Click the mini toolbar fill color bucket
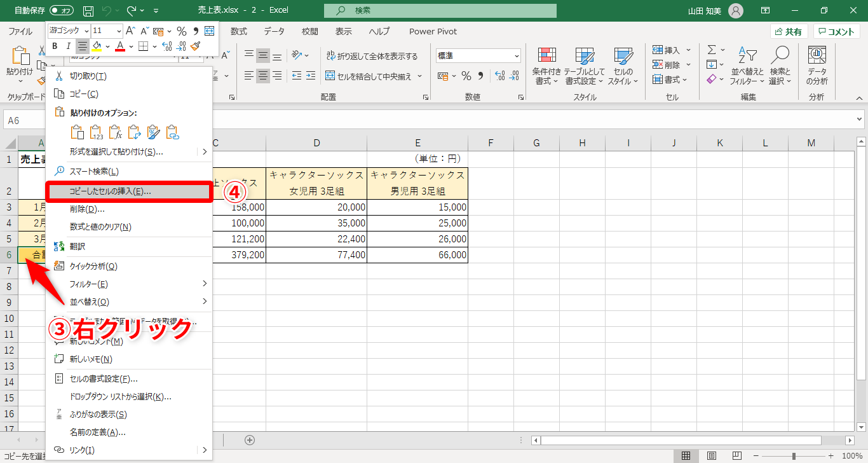868x463 pixels. pos(97,46)
